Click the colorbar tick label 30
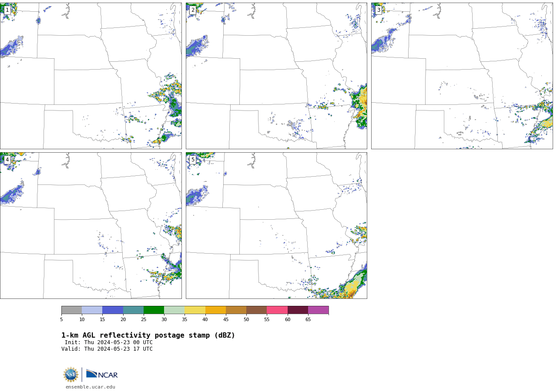 click(x=164, y=320)
